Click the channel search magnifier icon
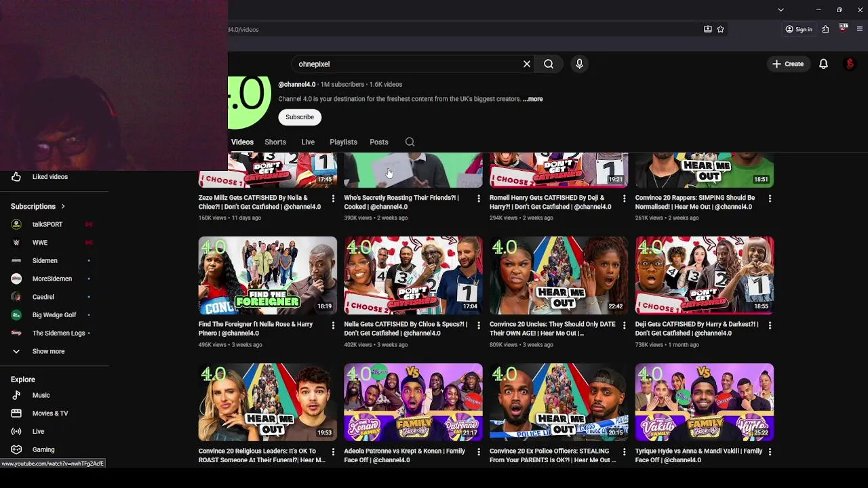 click(x=410, y=142)
